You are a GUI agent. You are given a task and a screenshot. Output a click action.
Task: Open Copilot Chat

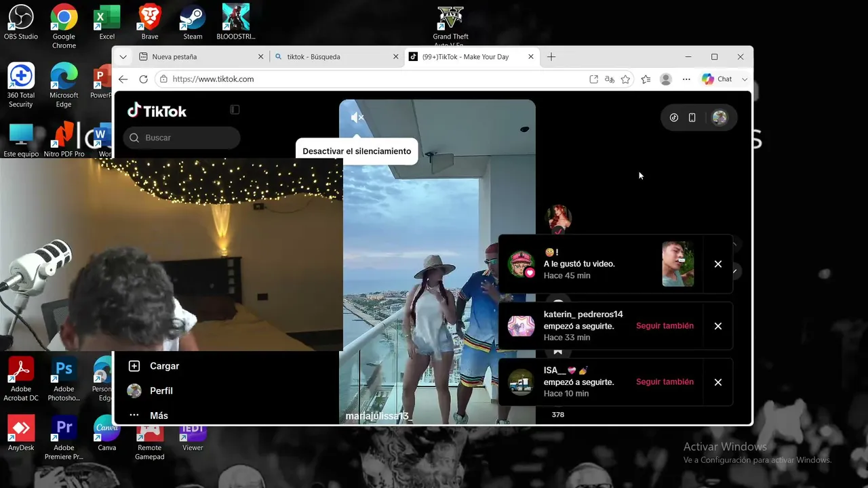[x=717, y=79]
